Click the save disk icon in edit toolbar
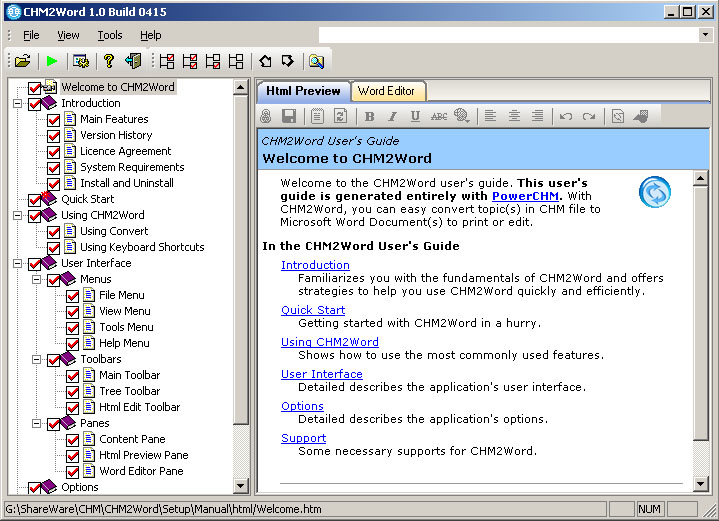This screenshot has height=521, width=719. tap(289, 116)
